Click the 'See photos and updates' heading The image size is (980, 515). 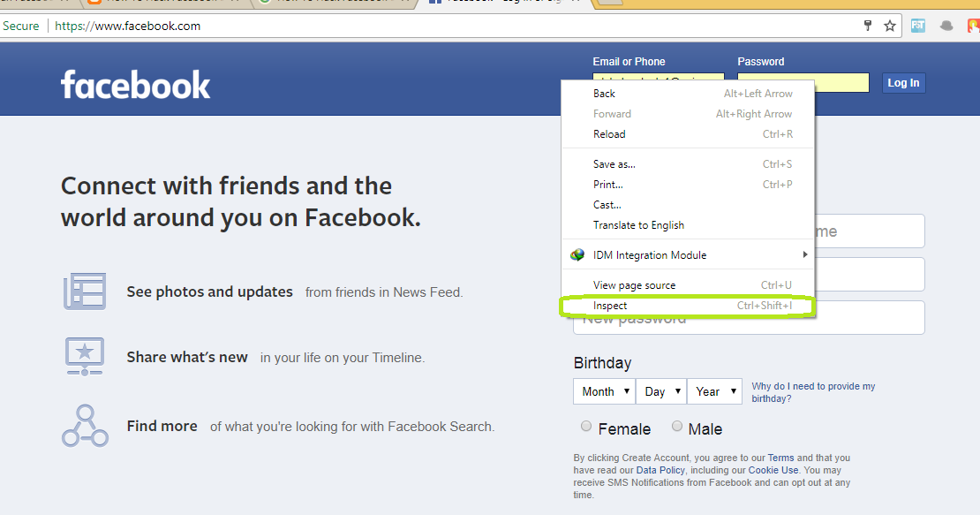click(x=209, y=292)
